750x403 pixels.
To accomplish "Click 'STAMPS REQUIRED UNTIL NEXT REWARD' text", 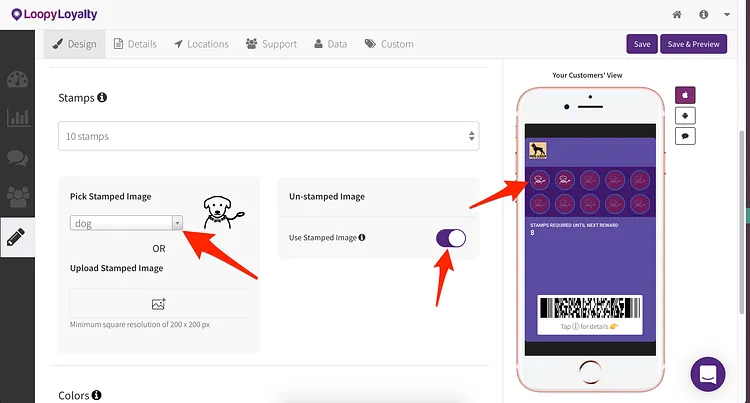I will (x=574, y=225).
